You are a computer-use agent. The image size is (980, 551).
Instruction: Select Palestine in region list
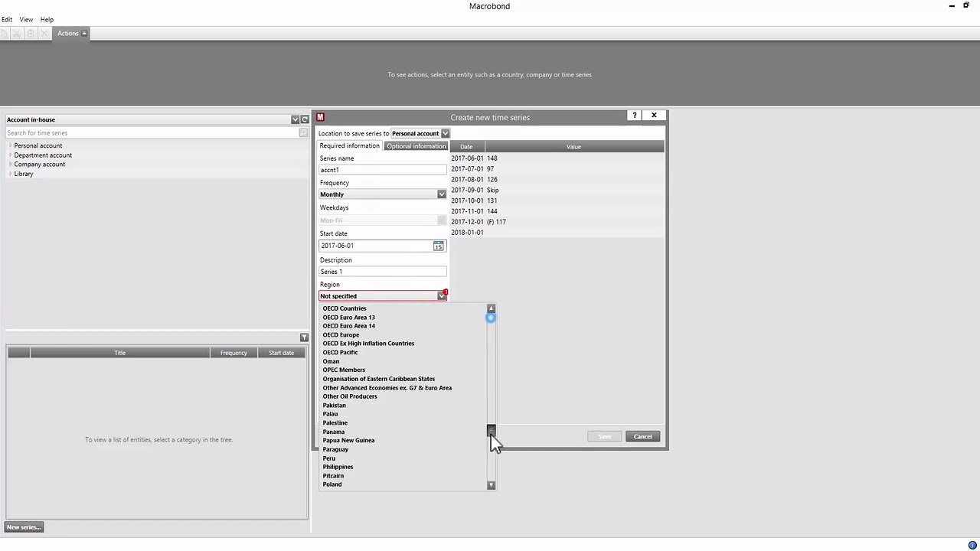tap(335, 423)
